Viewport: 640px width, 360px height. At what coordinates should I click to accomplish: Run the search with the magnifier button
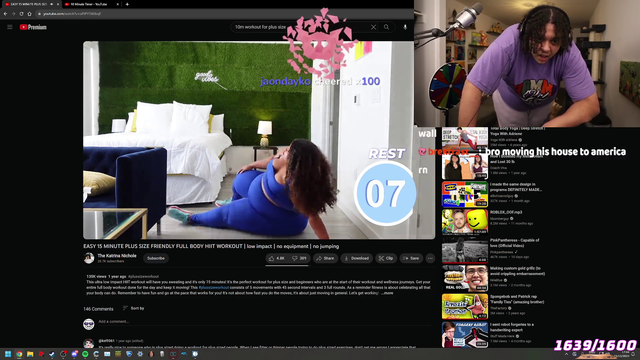pos(386,27)
